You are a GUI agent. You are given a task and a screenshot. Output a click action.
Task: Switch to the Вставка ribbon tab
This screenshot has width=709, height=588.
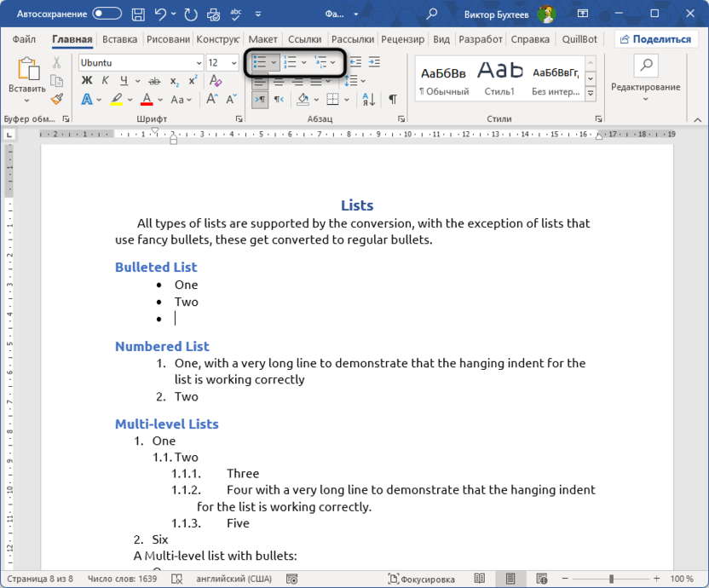coord(119,39)
